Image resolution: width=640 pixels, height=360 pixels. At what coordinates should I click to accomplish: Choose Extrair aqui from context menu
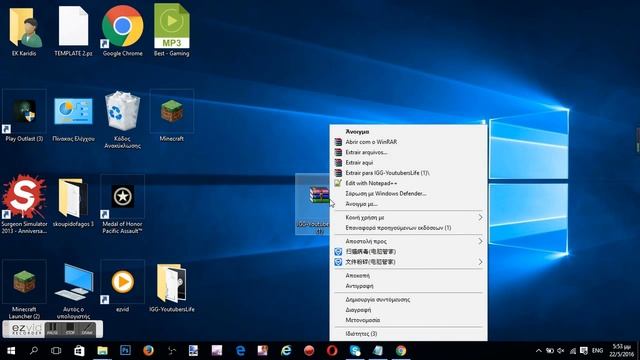tap(408, 162)
